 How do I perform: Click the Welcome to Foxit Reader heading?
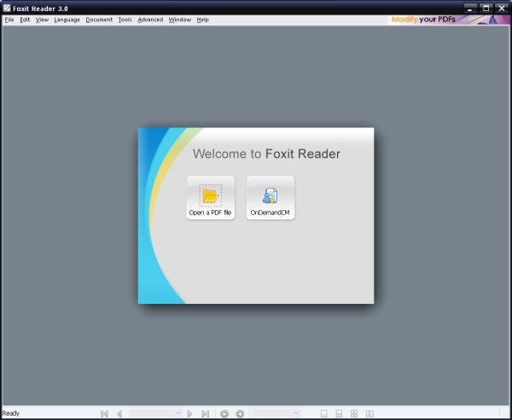click(266, 154)
